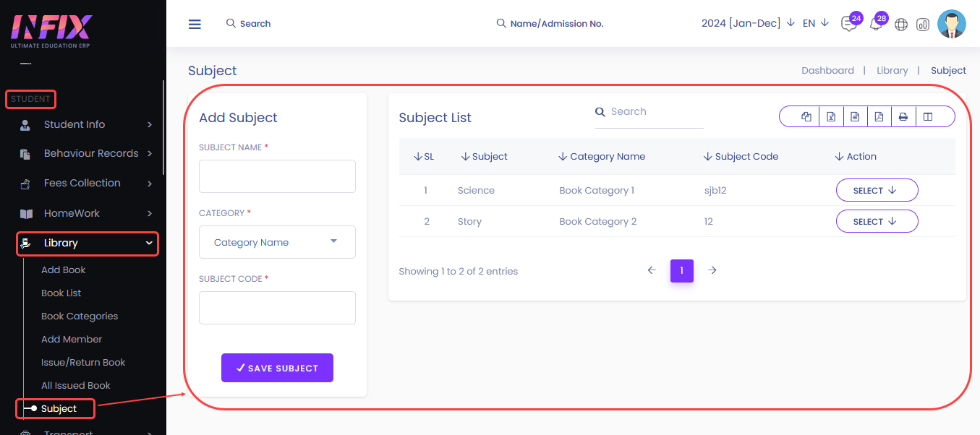Go to Library breadcrumb link

pyautogui.click(x=892, y=70)
